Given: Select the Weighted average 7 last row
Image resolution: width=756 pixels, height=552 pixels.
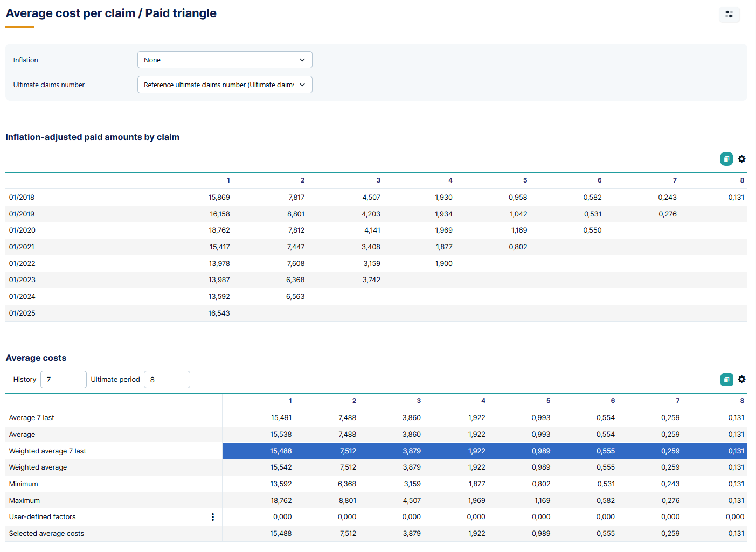Looking at the screenshot, I should (377, 451).
